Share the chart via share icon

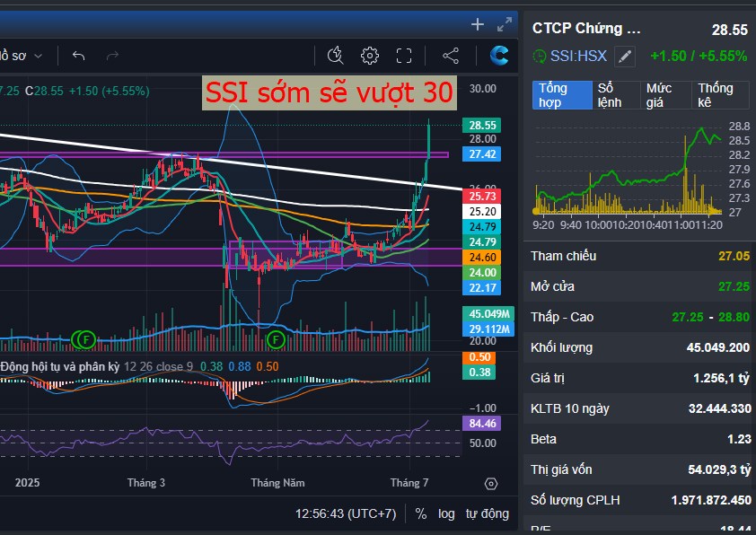coord(451,56)
